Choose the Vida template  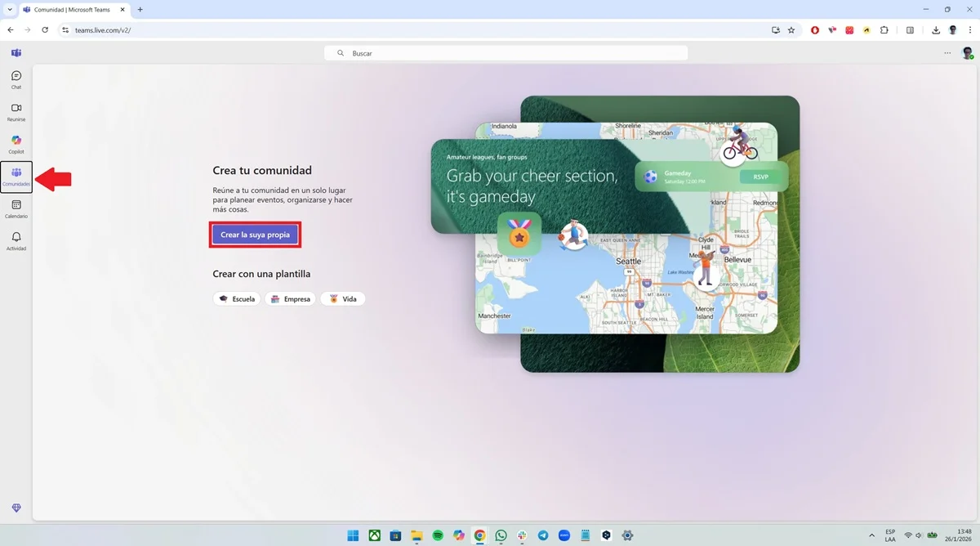343,299
